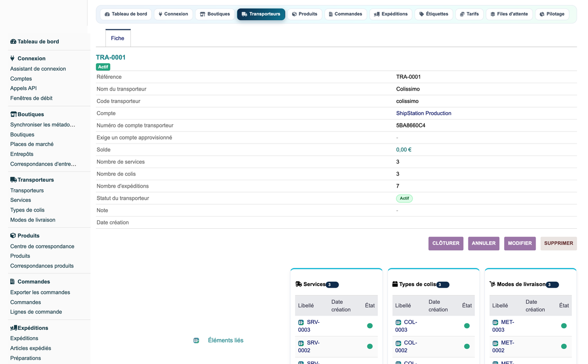This screenshot has width=588, height=364.
Task: Open the MET-0002 delivery mode link
Action: coord(503,346)
